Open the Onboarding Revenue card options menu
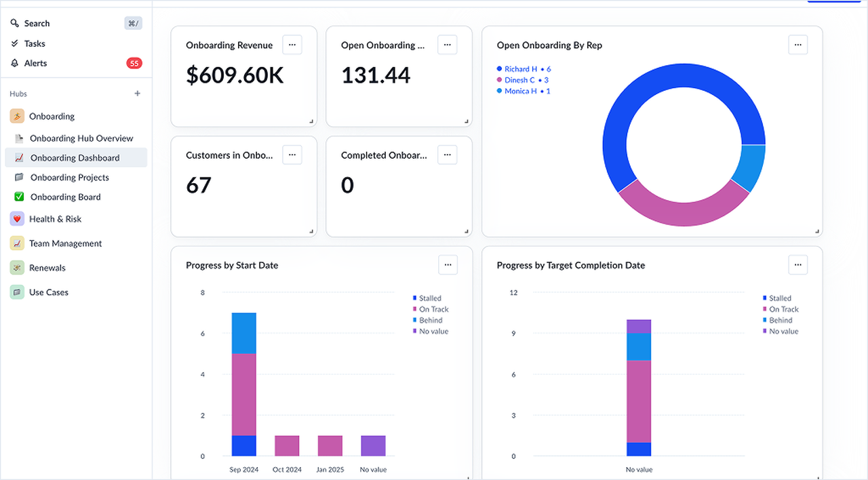 tap(292, 45)
